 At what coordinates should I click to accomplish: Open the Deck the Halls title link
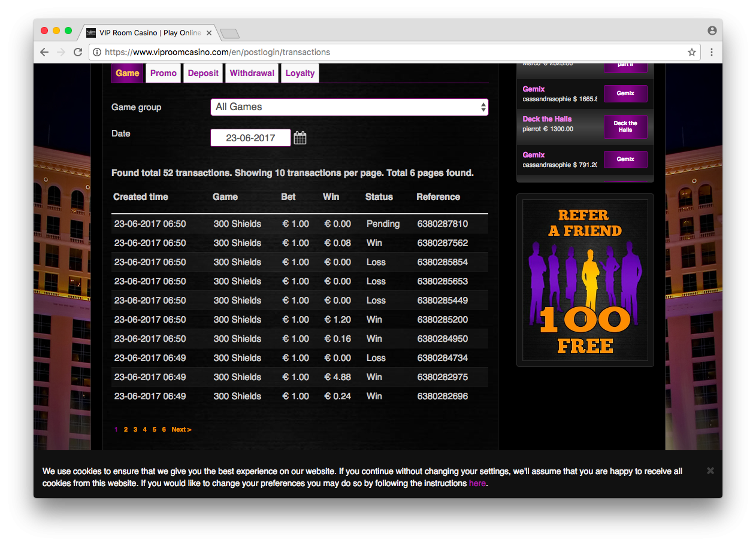tap(547, 119)
